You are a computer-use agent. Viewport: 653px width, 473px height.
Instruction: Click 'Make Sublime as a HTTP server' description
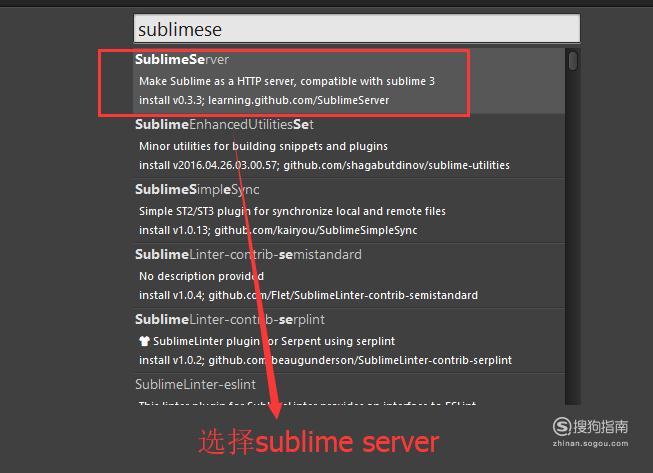[287, 81]
